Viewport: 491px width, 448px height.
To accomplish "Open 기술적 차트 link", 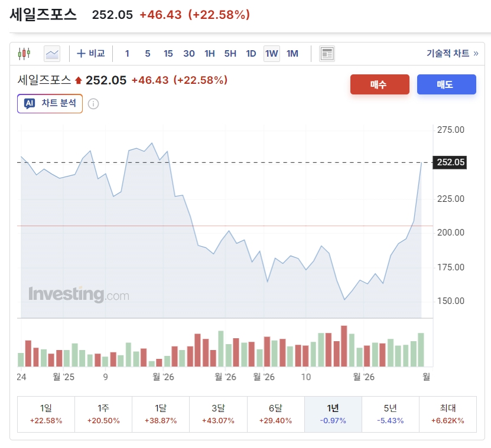I will point(452,54).
